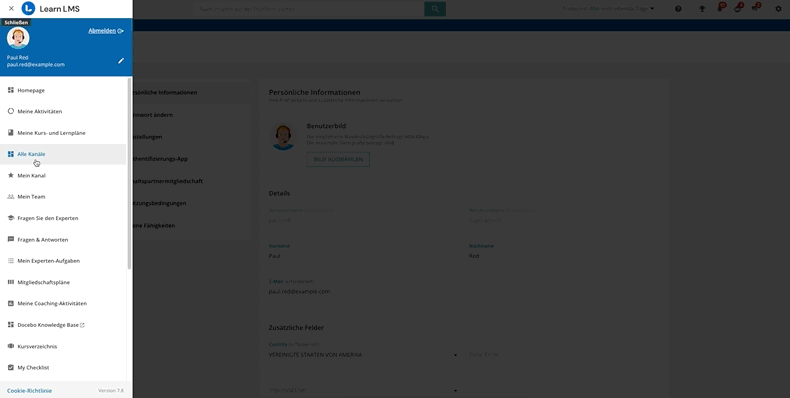The width and height of the screenshot is (790, 398).
Task: Select the Mitgliedschaftspläne menu entry
Action: tap(63, 282)
